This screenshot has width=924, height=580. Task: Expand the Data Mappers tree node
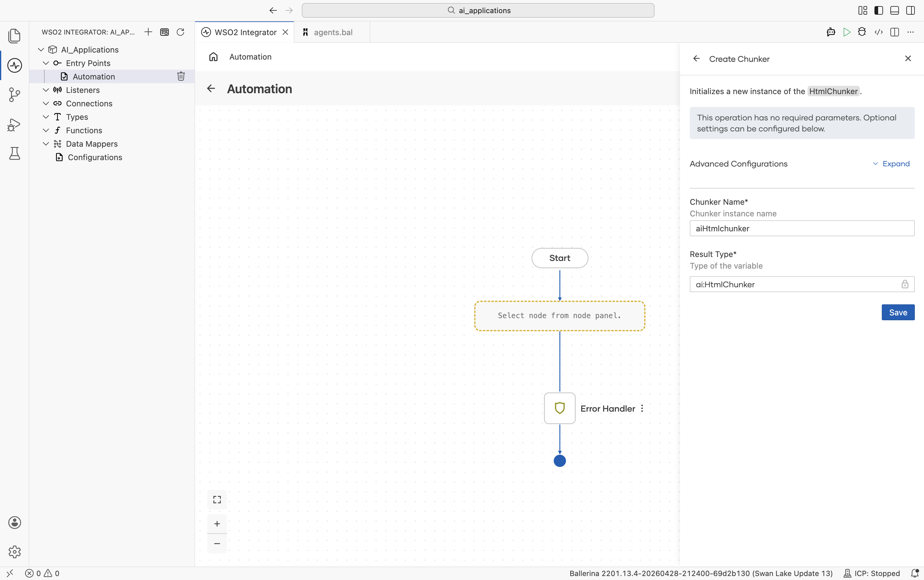(x=46, y=143)
